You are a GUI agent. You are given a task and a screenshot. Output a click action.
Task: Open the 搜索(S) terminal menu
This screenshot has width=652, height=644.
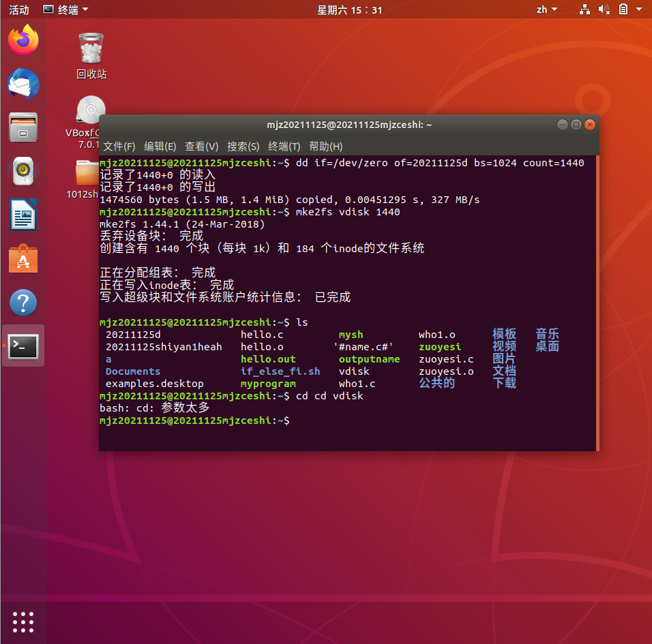tap(243, 147)
